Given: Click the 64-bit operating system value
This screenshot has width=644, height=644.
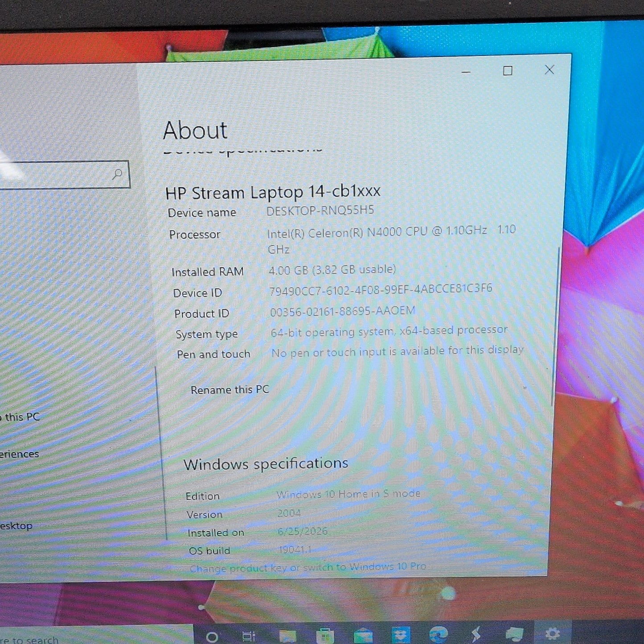Looking at the screenshot, I should tap(389, 331).
